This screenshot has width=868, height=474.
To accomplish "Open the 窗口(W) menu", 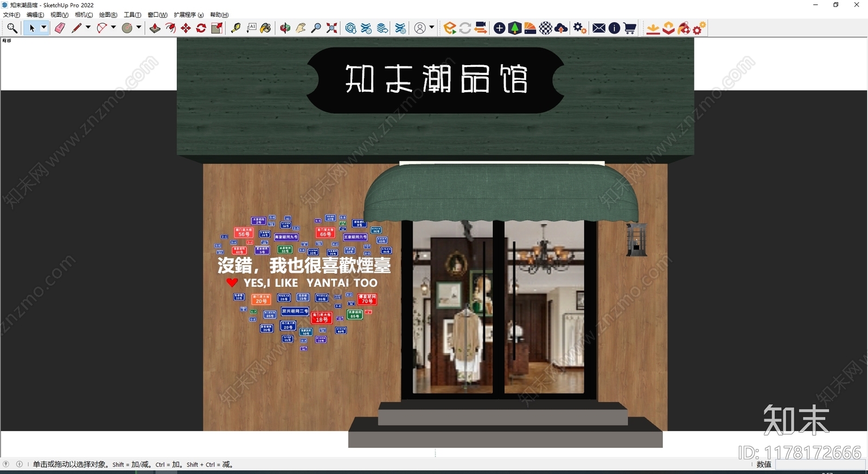I will click(x=157, y=15).
